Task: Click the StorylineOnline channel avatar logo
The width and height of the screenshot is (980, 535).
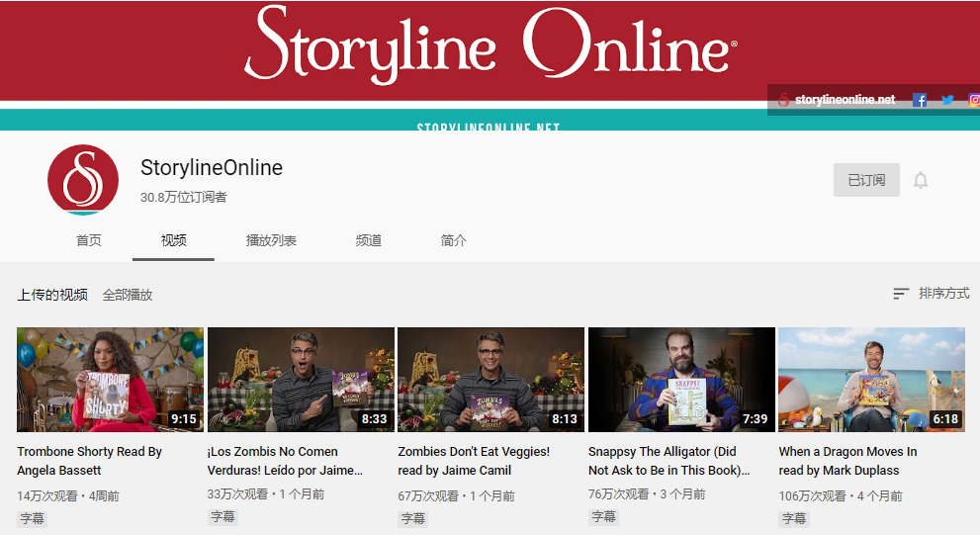Action: tap(83, 180)
